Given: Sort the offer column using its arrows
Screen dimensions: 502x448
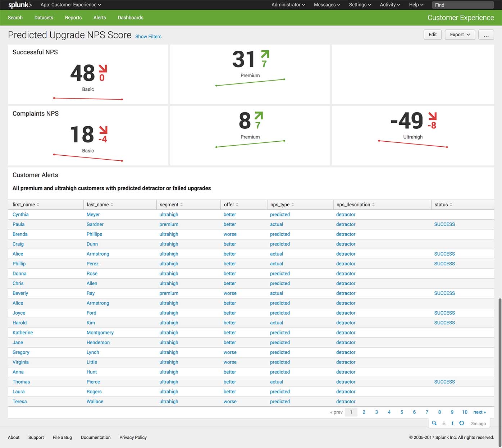Looking at the screenshot, I should click(238, 204).
